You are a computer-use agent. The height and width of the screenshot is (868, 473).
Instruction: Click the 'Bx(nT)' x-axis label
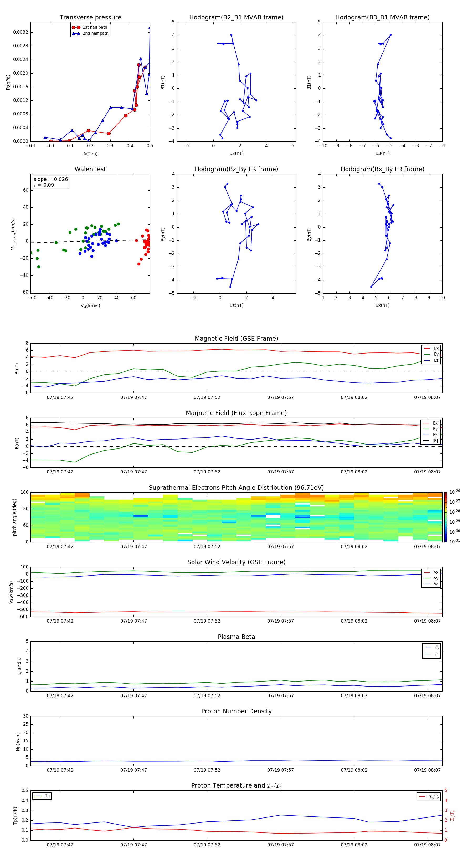click(x=382, y=305)
